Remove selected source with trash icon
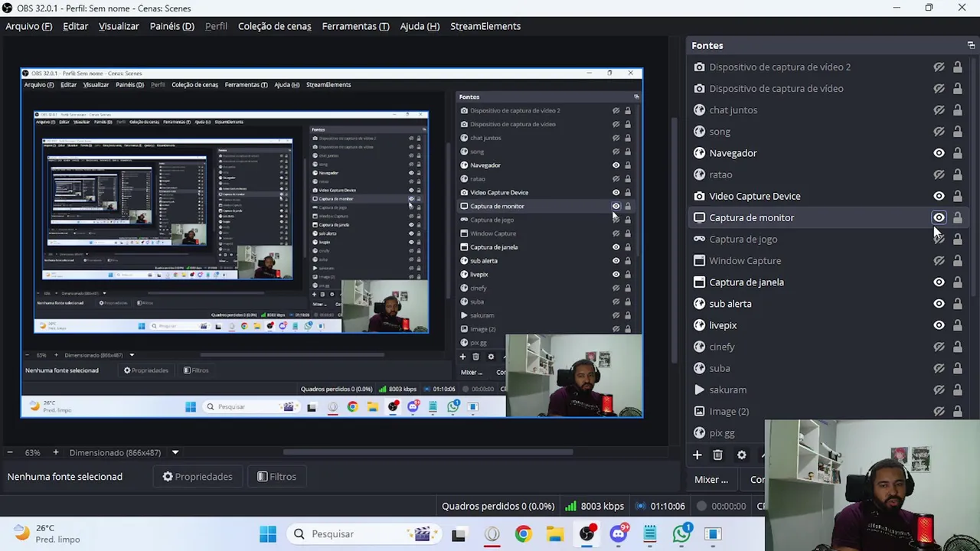This screenshot has height=551, width=980. pyautogui.click(x=717, y=455)
